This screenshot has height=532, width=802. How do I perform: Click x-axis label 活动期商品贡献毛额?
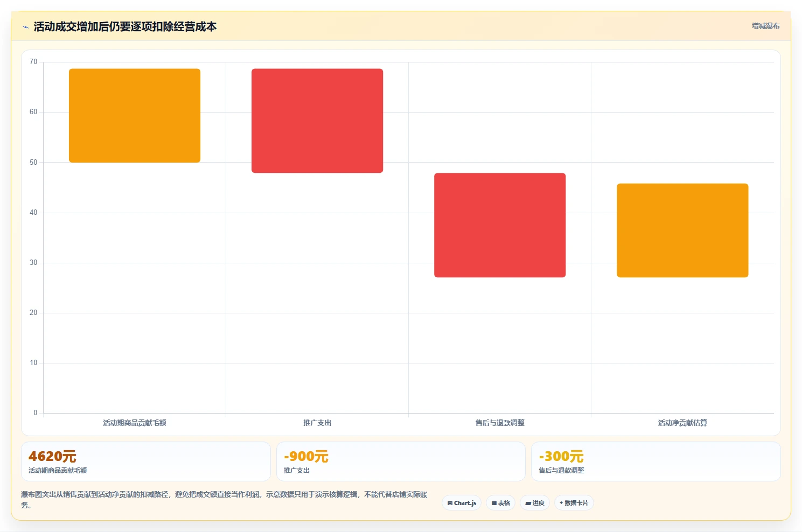tap(135, 423)
